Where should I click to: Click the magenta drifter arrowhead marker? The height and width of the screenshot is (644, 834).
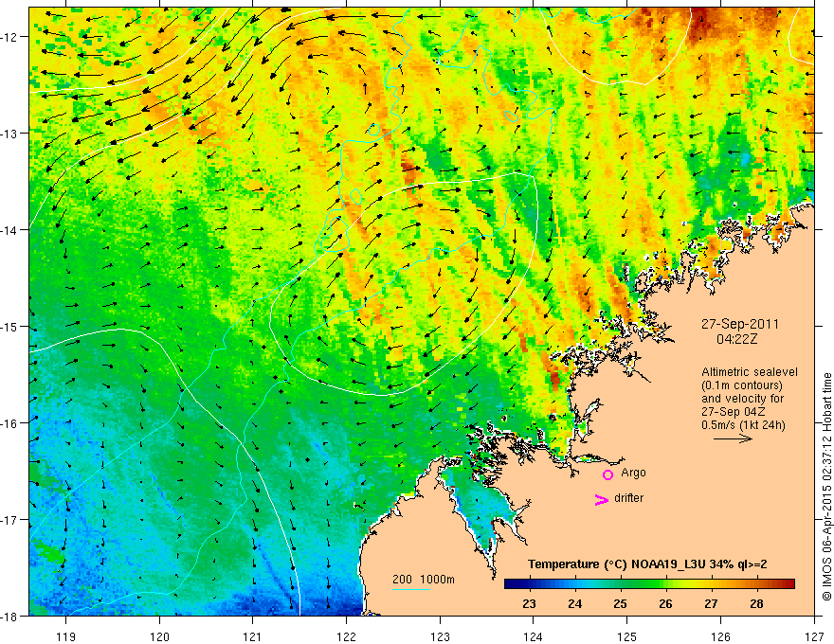(x=602, y=499)
